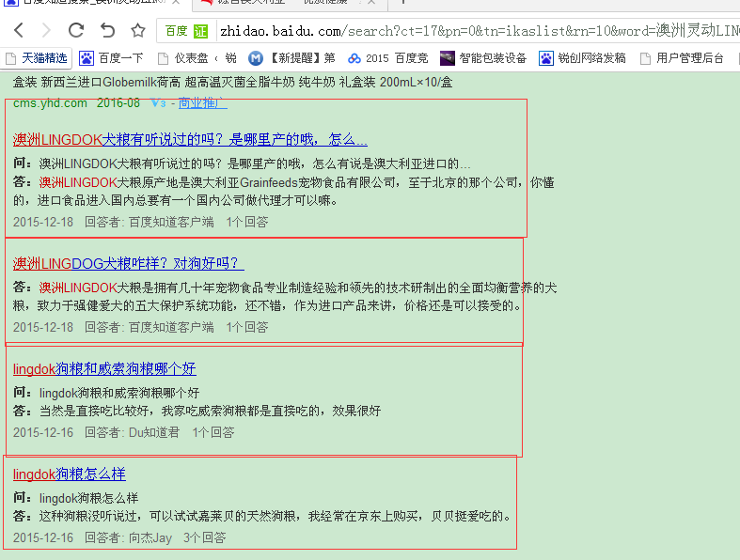Click the 商业推广 link

[x=203, y=102]
